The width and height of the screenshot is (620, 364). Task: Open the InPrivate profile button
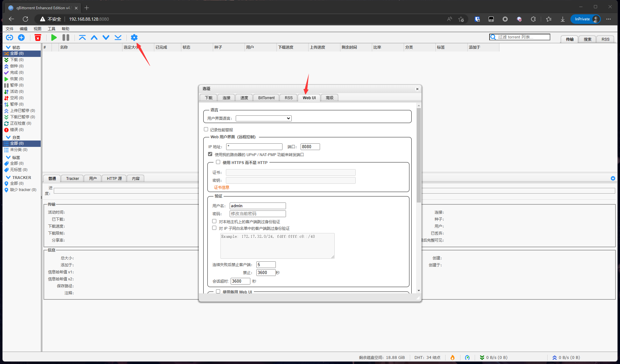point(586,19)
